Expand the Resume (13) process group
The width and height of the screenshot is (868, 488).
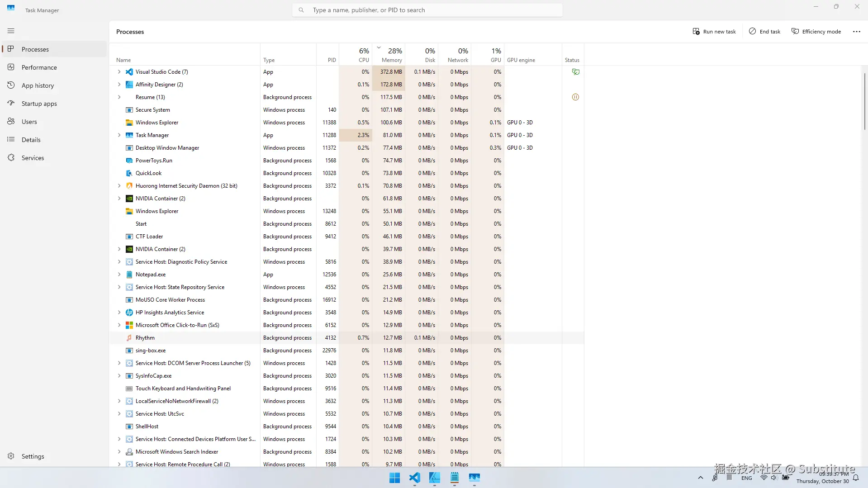pyautogui.click(x=119, y=97)
